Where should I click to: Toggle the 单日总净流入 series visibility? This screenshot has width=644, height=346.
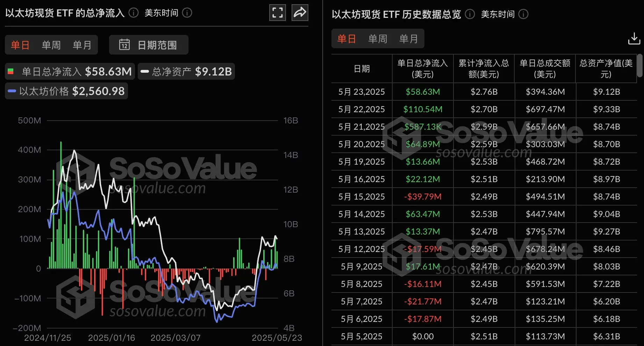(69, 71)
